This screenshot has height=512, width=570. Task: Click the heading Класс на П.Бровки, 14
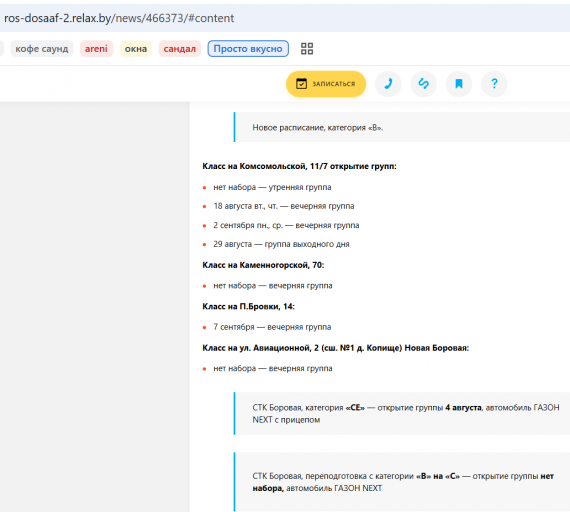click(248, 307)
